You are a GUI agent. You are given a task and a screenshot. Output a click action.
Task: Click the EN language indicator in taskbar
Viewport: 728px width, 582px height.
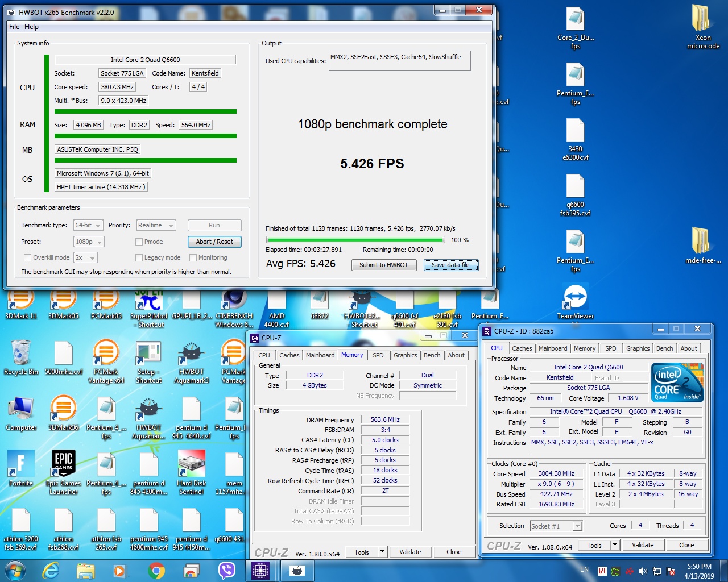[x=584, y=569]
